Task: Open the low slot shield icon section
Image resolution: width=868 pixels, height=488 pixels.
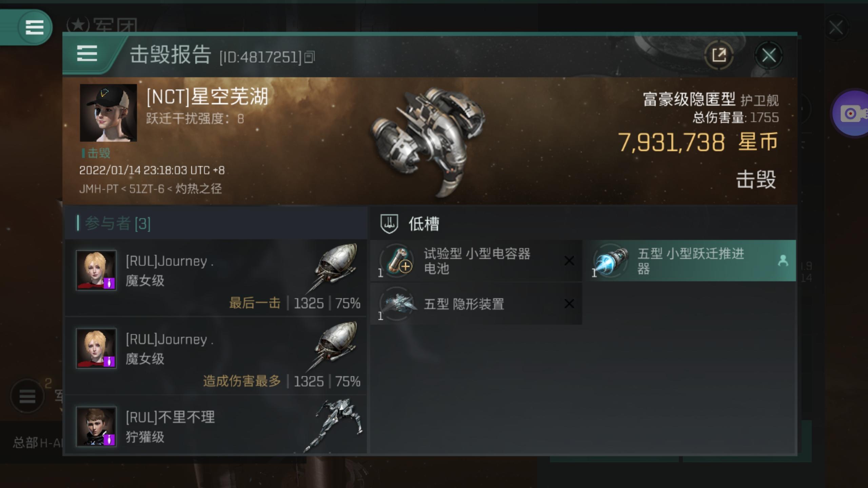Action: point(389,224)
